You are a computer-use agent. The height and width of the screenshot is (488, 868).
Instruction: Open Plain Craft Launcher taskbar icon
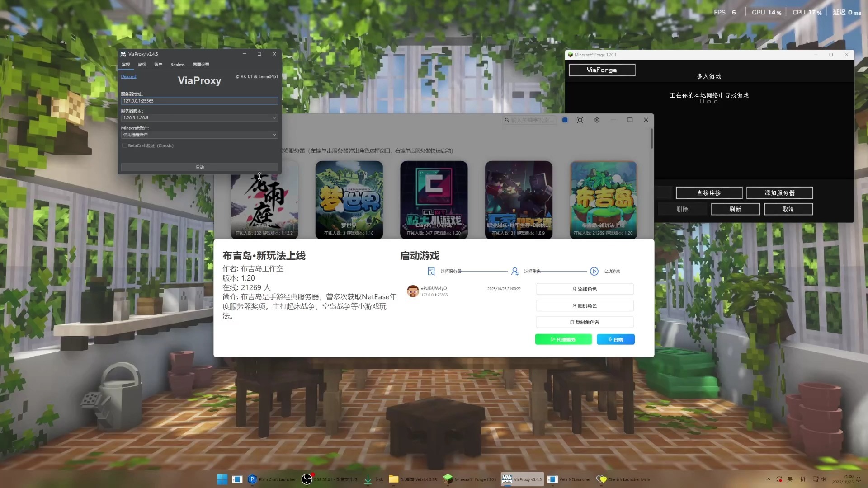coord(252,479)
